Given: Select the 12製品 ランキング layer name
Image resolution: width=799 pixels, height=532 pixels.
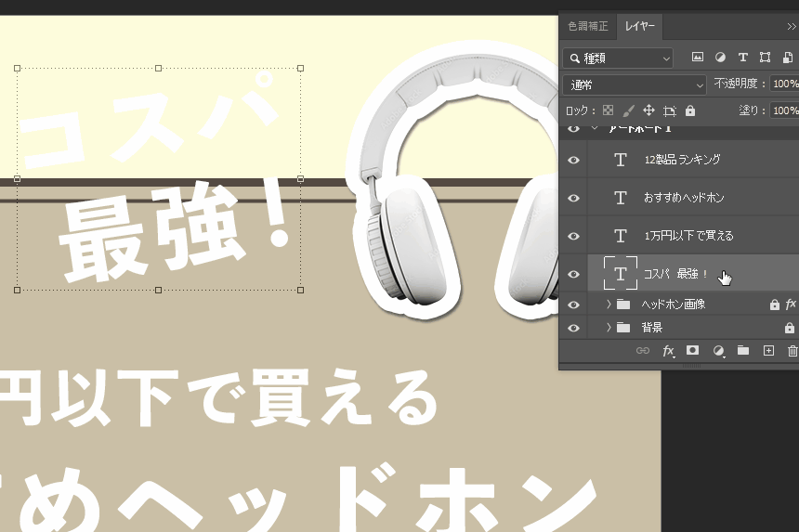Looking at the screenshot, I should tap(682, 160).
